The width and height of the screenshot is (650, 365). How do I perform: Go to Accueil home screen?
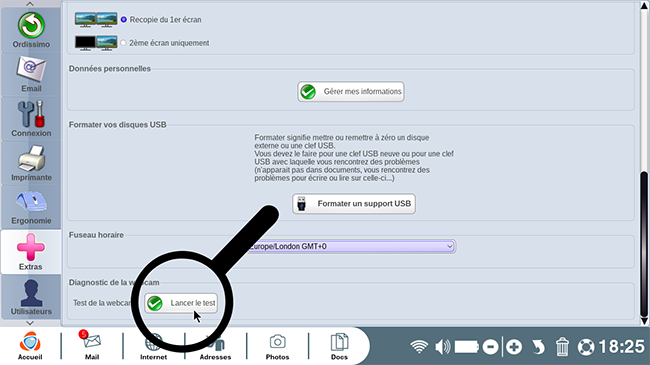click(30, 346)
